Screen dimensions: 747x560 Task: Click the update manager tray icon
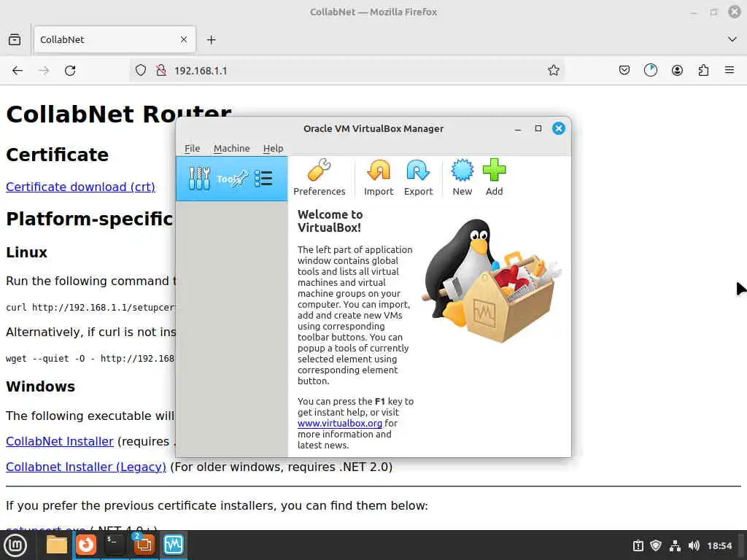(638, 545)
